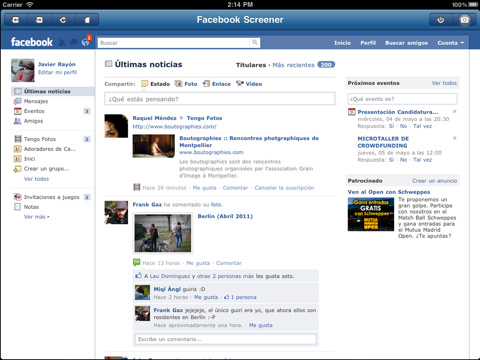480x360 pixels.
Task: Tap the back navigation arrow in toolbar
Action: [16, 20]
